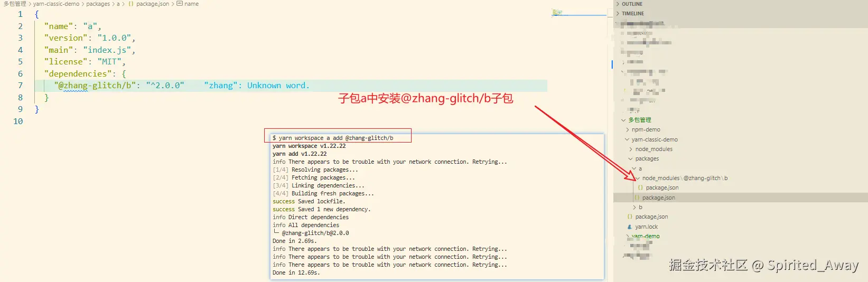Open breadcrumb segment packages
Screen dimensions: 868x282
tap(98, 4)
